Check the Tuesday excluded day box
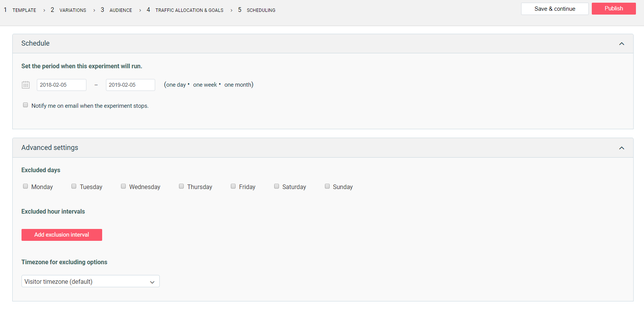 point(74,186)
